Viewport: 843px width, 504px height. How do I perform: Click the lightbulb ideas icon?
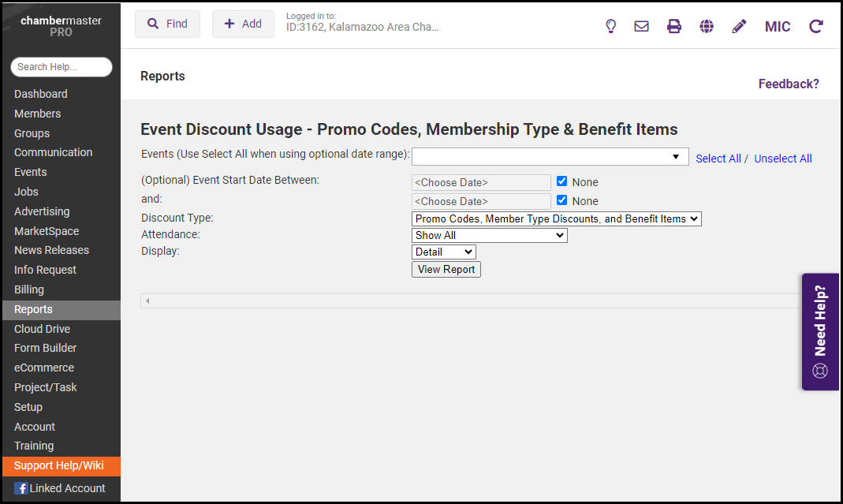(x=610, y=26)
